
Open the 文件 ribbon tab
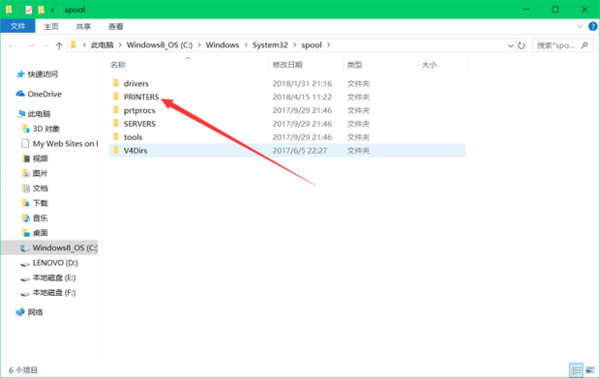pos(18,26)
